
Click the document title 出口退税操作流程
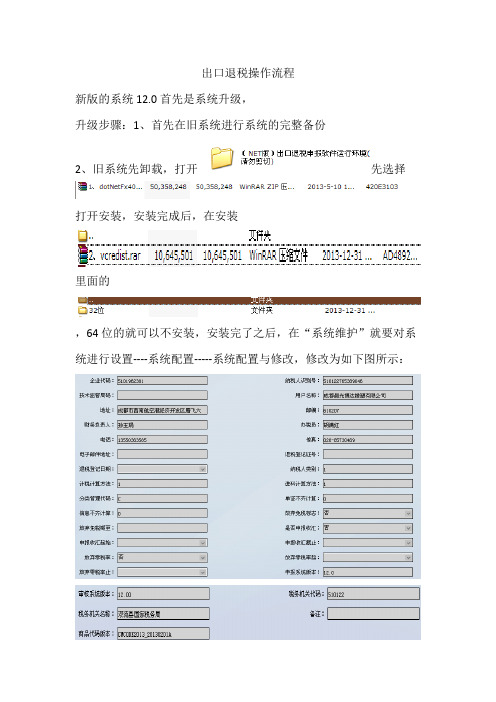pyautogui.click(x=248, y=73)
